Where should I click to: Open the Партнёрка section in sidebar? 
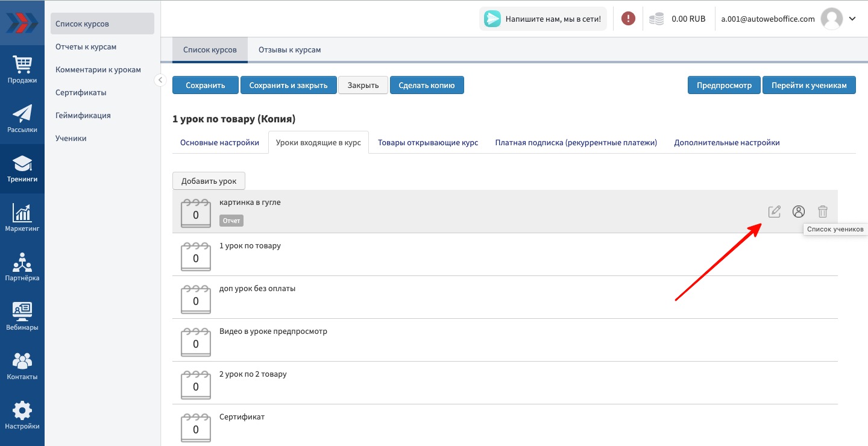pyautogui.click(x=22, y=267)
